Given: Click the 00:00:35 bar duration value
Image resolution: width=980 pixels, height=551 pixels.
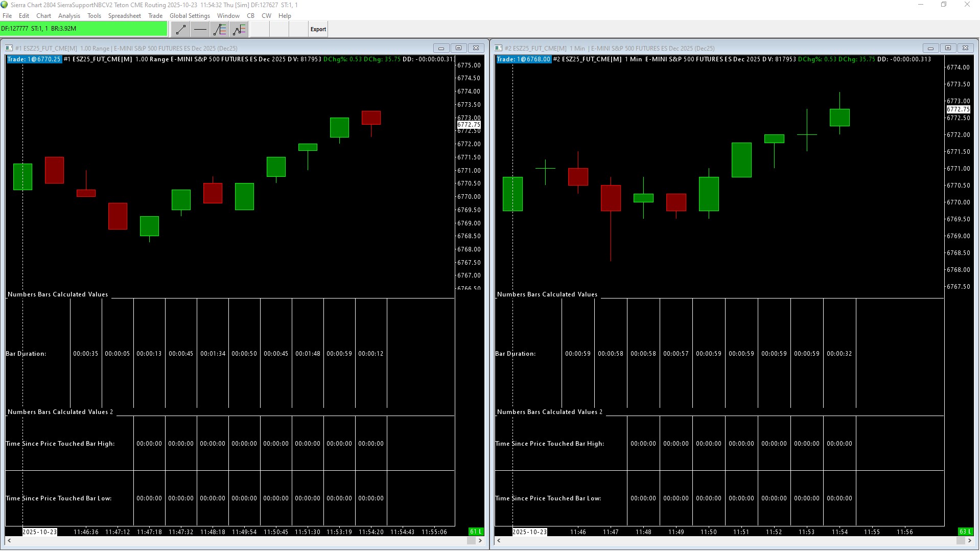Looking at the screenshot, I should pos(85,354).
